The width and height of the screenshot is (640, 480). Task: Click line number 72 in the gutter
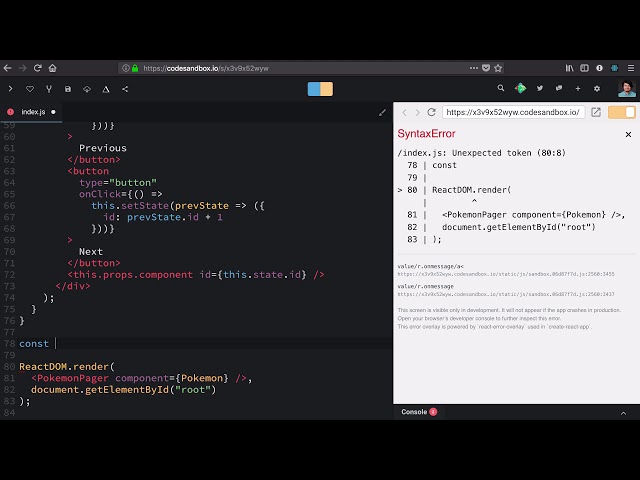[x=9, y=275]
